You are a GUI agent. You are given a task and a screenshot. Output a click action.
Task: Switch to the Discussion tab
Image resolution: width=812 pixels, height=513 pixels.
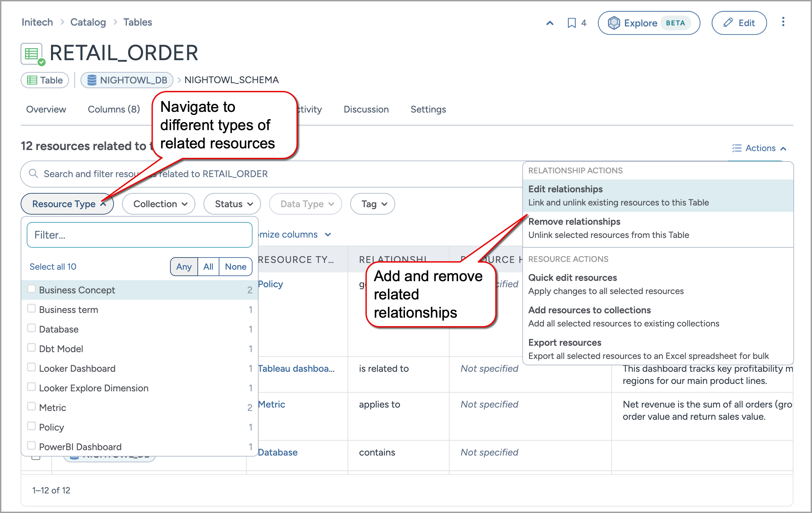click(x=366, y=109)
